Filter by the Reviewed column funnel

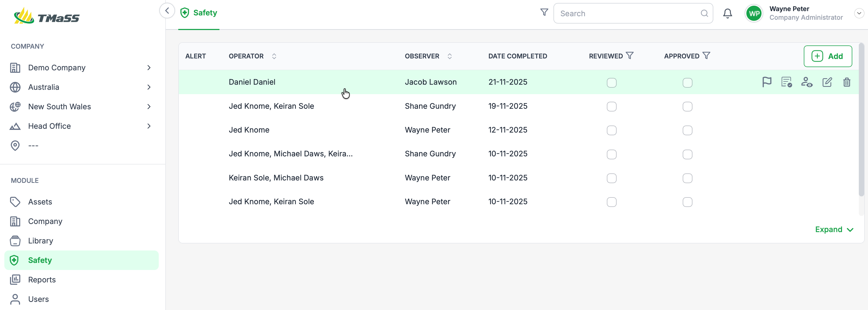pos(629,55)
